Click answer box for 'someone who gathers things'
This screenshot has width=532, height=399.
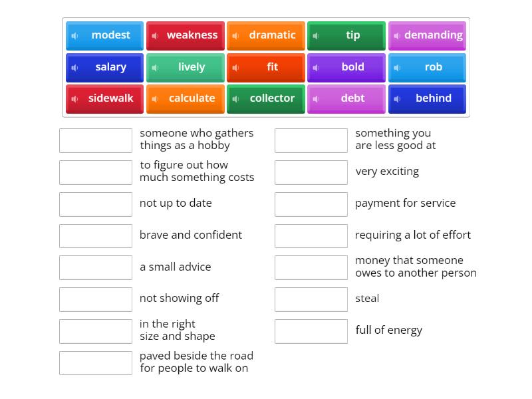96,140
